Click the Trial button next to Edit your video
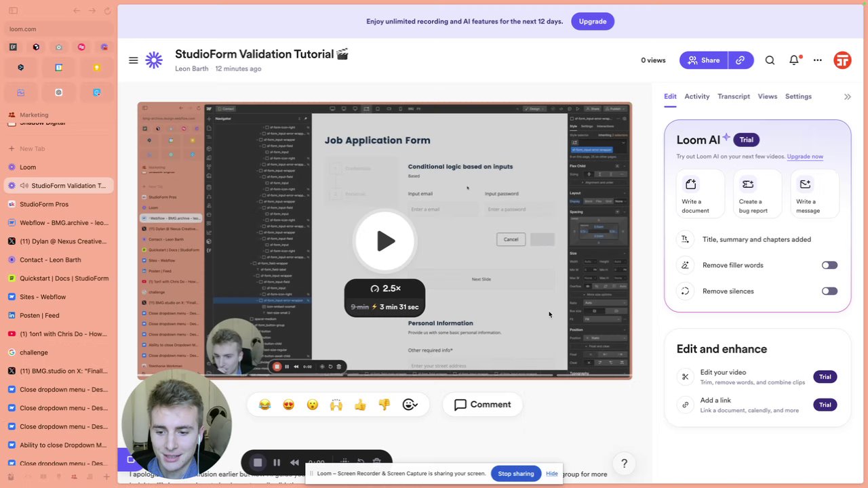868x488 pixels. click(825, 377)
